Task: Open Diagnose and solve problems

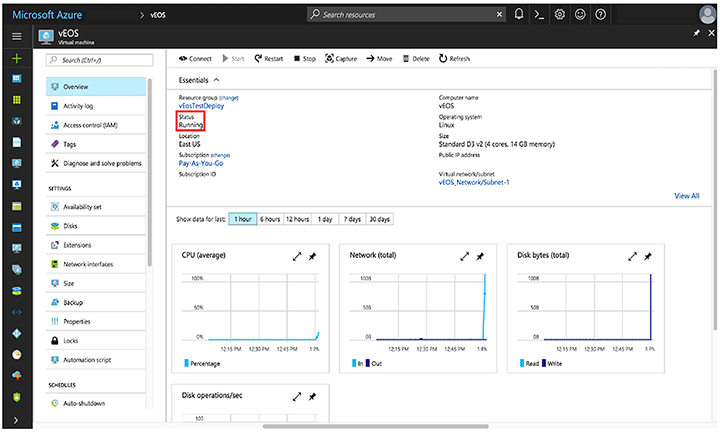Action: (x=96, y=163)
